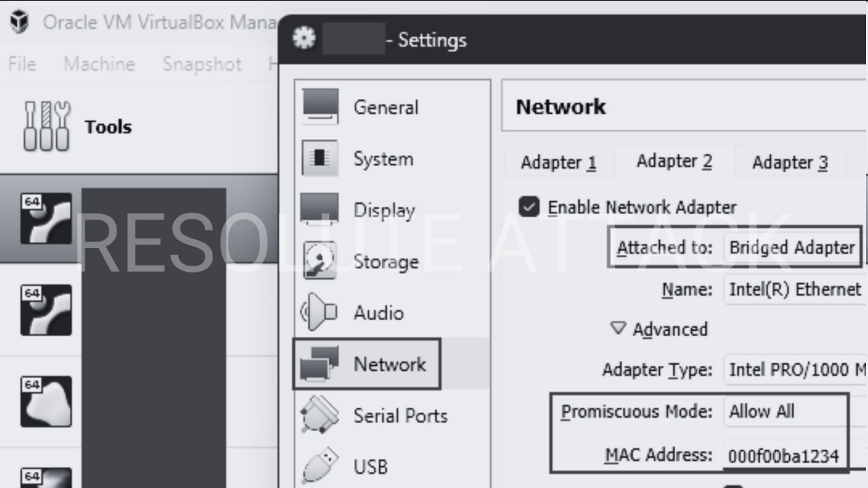
Task: Open the Storage settings category
Action: coord(392,262)
